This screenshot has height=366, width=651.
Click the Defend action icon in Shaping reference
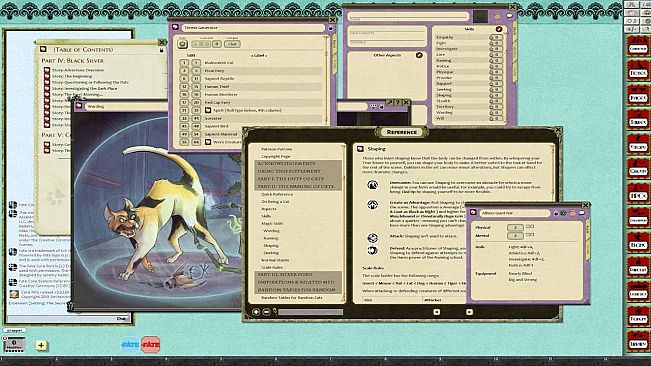pyautogui.click(x=372, y=250)
